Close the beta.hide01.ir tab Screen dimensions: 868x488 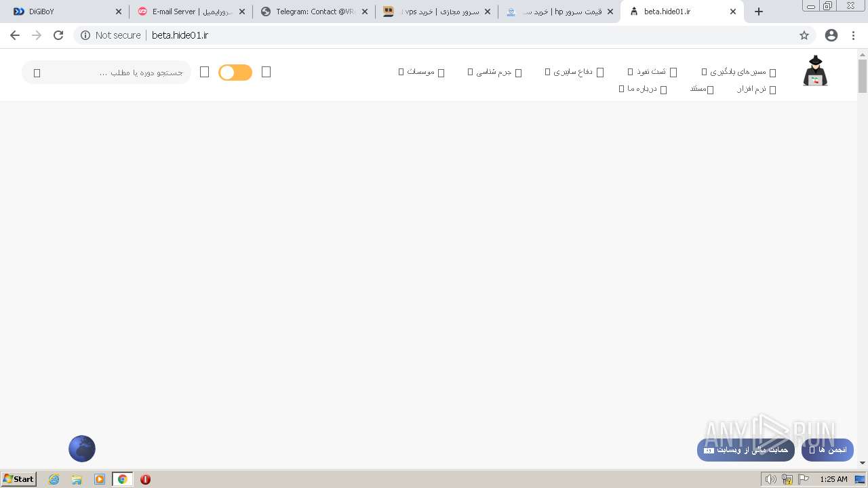pyautogui.click(x=733, y=12)
